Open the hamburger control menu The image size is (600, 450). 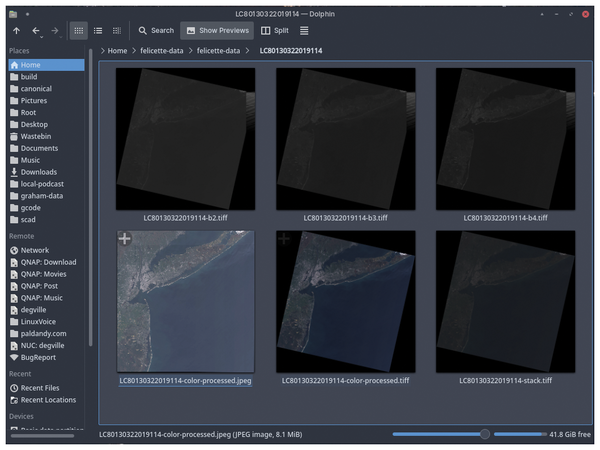coord(304,31)
